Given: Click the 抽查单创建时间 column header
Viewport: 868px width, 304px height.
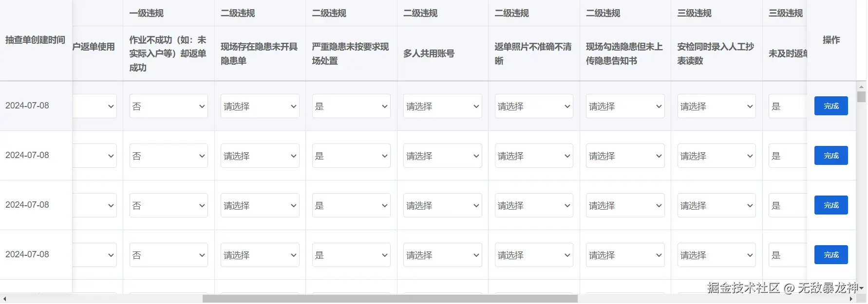Looking at the screenshot, I should (35, 40).
